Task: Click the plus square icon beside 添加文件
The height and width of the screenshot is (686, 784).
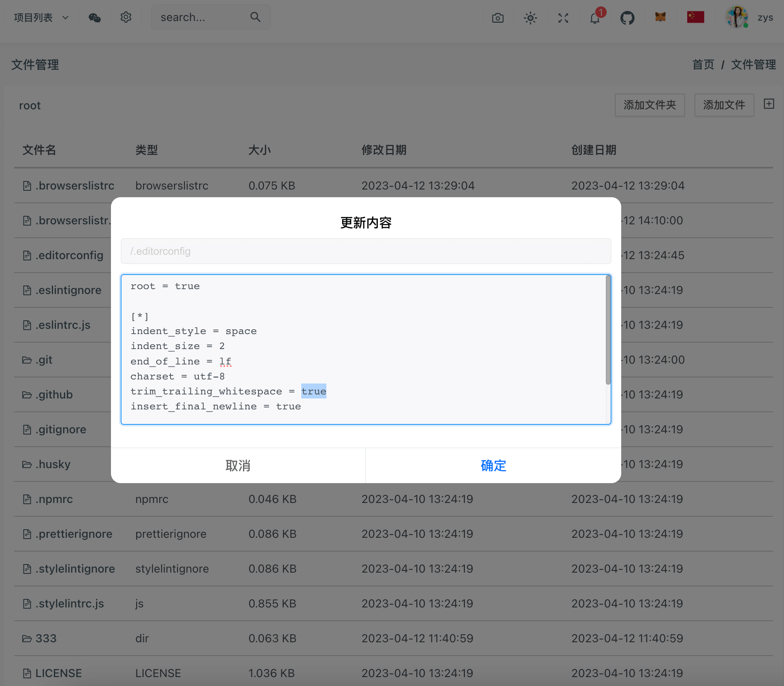Action: click(x=769, y=104)
